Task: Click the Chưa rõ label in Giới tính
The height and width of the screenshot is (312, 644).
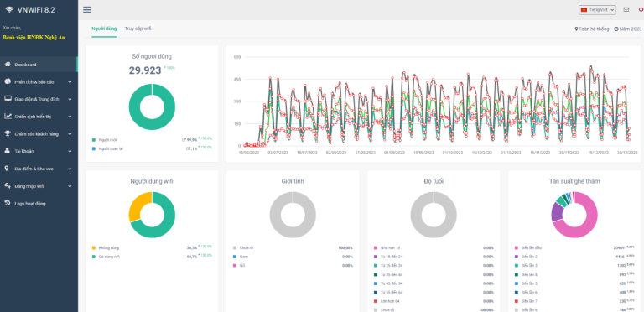Action: point(247,248)
